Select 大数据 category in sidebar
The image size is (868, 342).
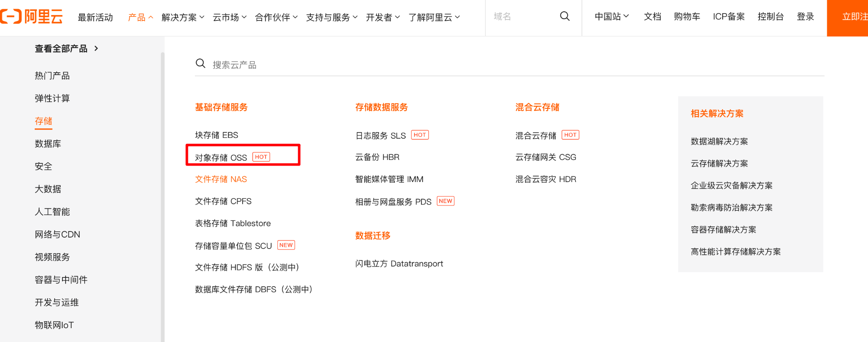(48, 189)
